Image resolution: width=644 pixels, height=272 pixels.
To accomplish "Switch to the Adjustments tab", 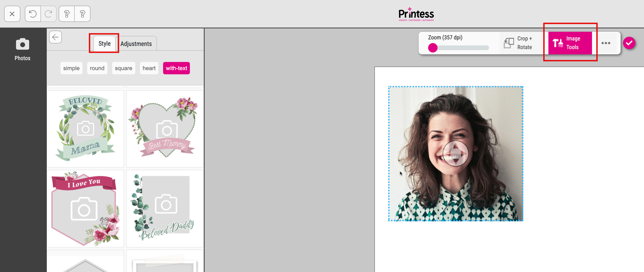I will coord(136,44).
